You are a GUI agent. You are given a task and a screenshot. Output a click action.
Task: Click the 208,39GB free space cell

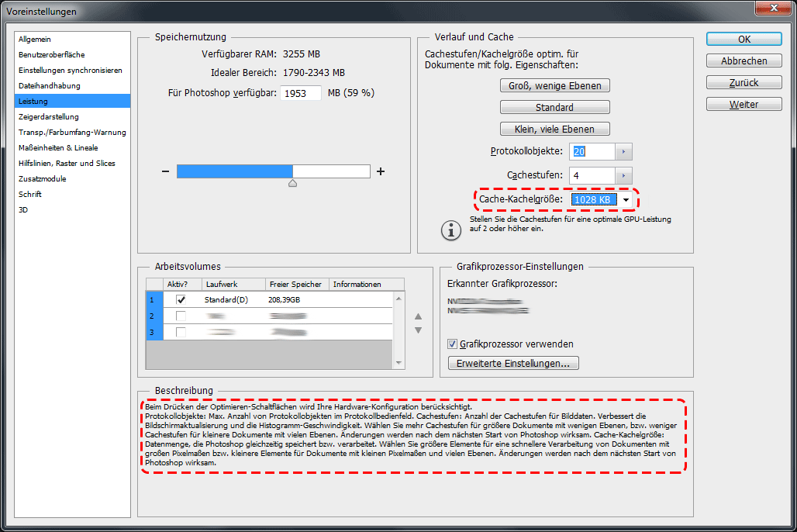(284, 299)
